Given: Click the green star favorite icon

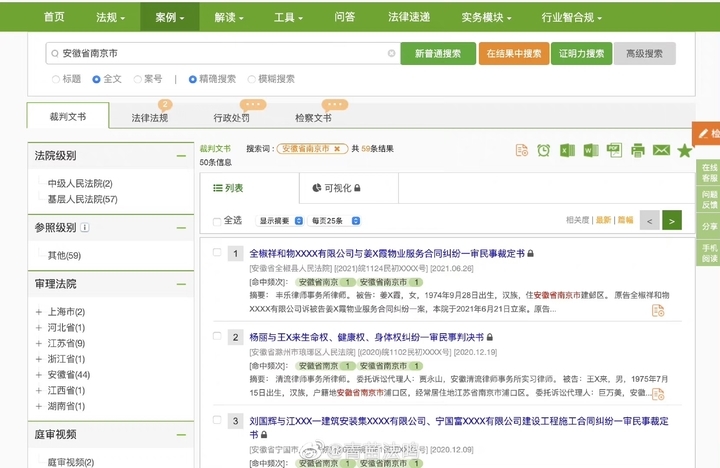Looking at the screenshot, I should [x=684, y=150].
